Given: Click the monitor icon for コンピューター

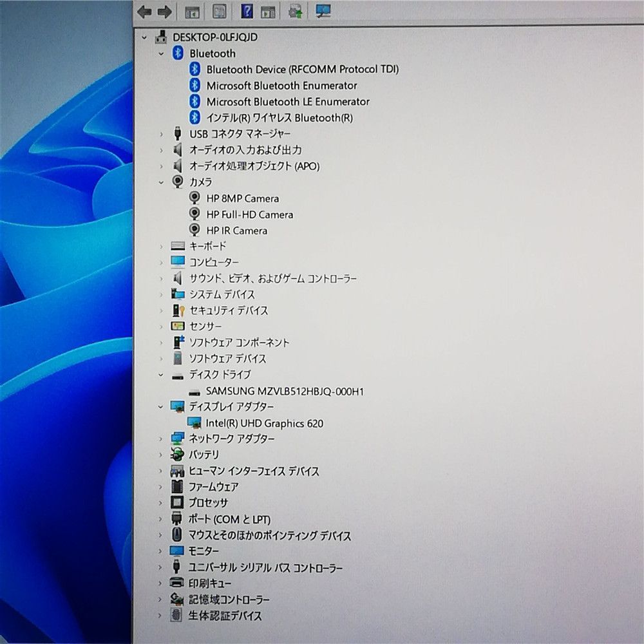Looking at the screenshot, I should pyautogui.click(x=178, y=261).
